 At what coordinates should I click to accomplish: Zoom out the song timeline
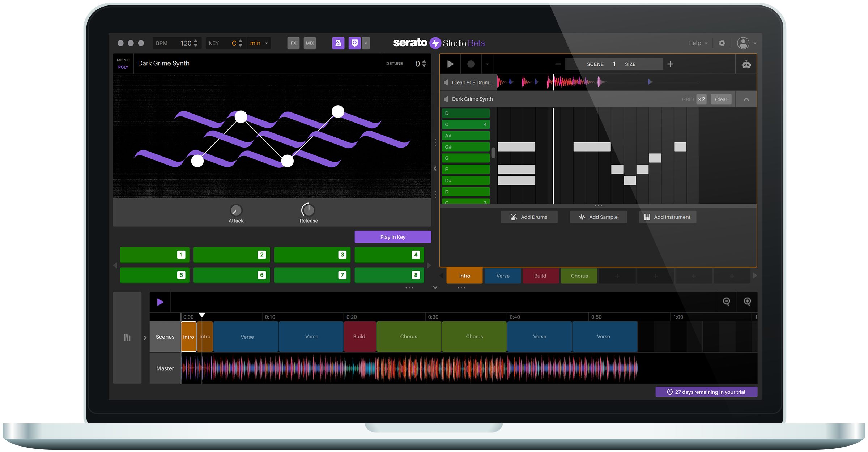pos(726,302)
